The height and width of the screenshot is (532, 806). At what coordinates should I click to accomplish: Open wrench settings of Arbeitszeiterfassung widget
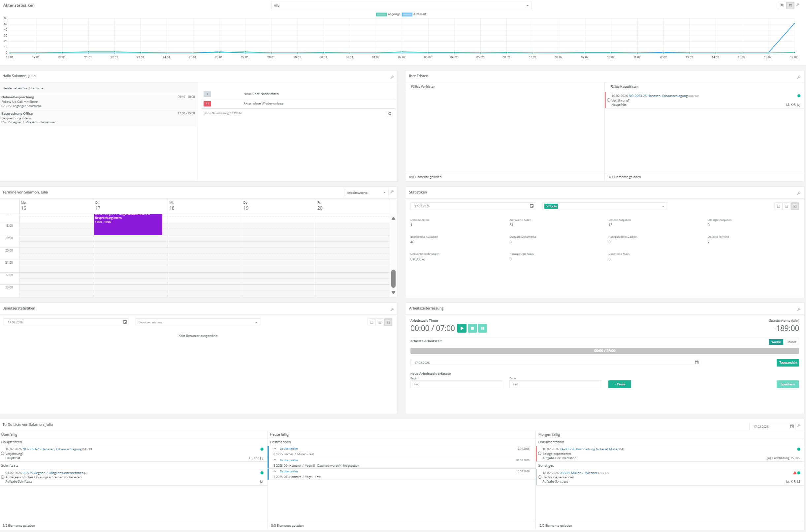pyautogui.click(x=798, y=310)
